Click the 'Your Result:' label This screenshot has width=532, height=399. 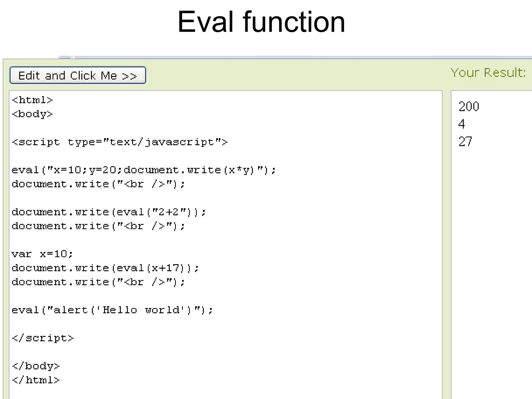point(488,72)
